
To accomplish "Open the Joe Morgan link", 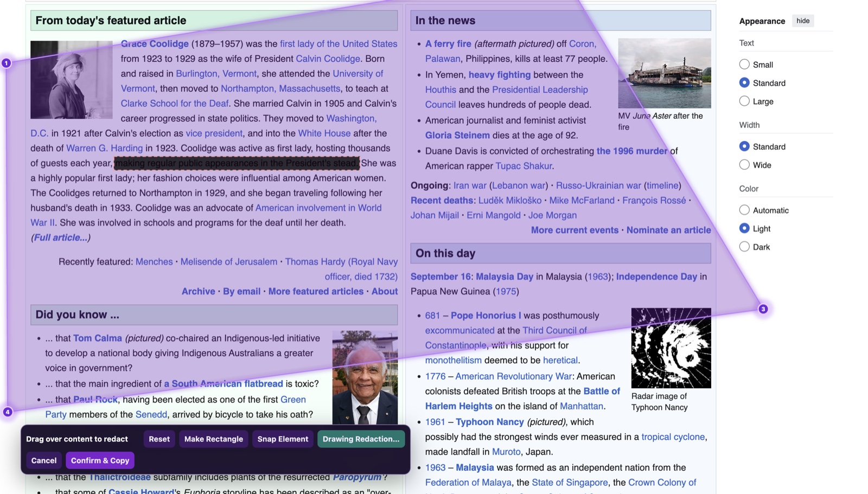I will 552,215.
